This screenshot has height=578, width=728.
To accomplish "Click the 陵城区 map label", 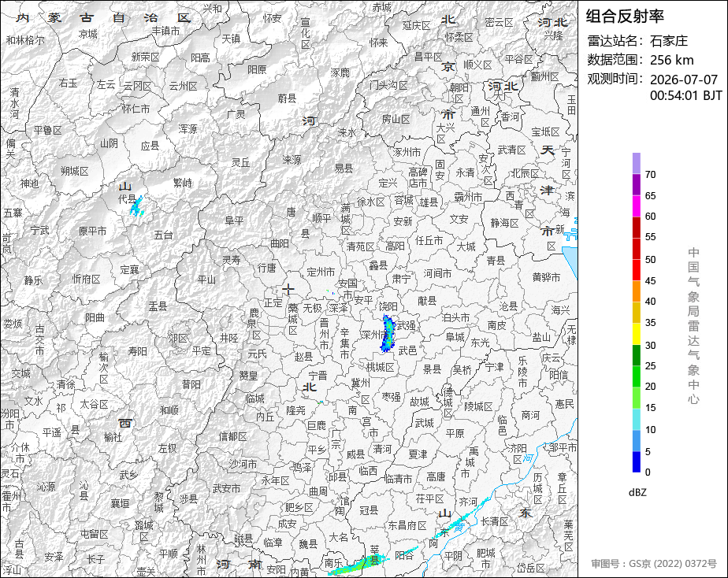I will pyautogui.click(x=478, y=406).
